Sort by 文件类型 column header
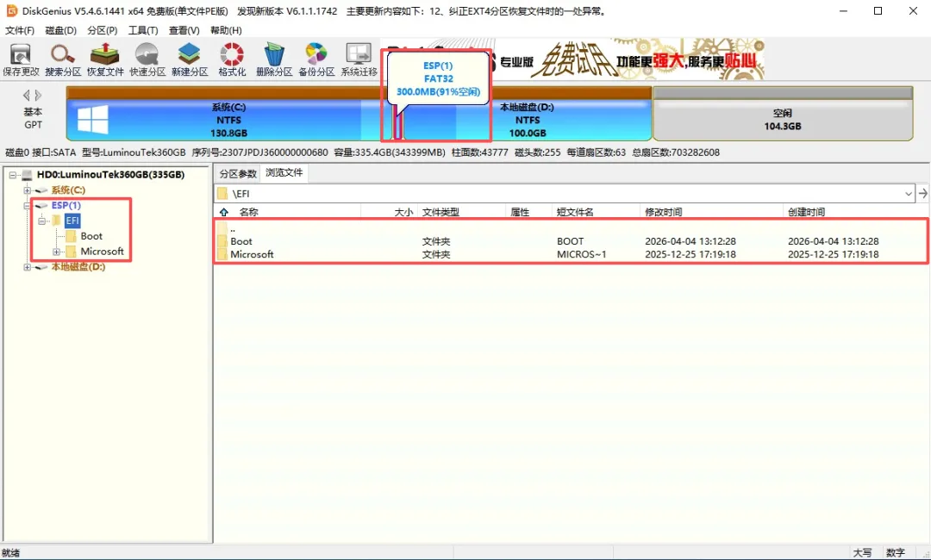The image size is (931, 560). (x=462, y=212)
